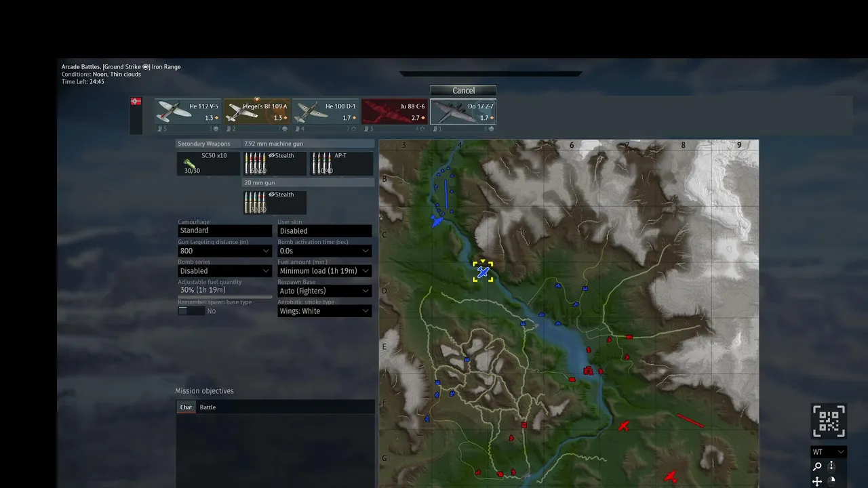Open the Camouflage field showing Standard
868x488 pixels.
point(224,230)
